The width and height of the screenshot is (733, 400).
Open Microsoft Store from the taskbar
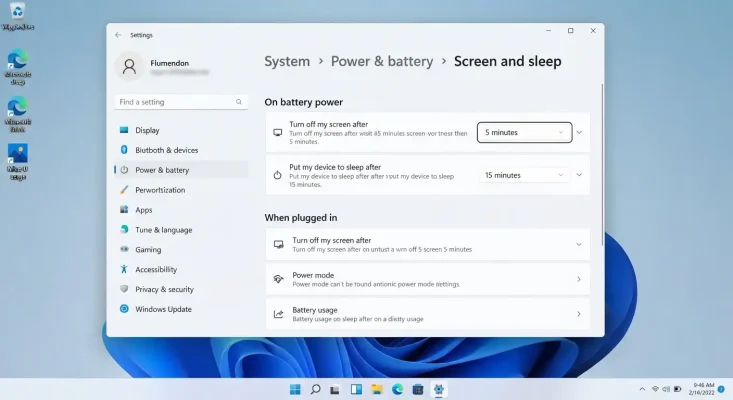[x=418, y=389]
